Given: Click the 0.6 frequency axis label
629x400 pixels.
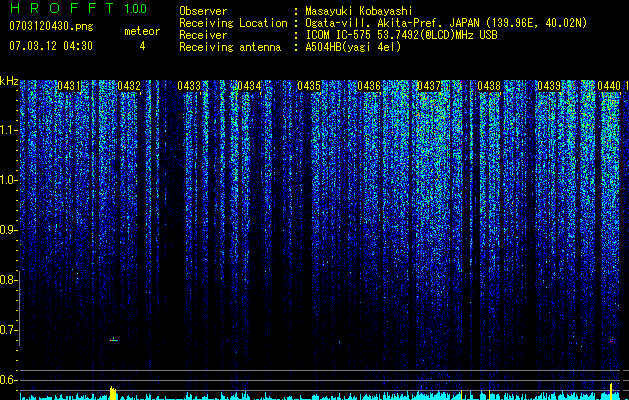Looking at the screenshot, I should pos(8,380).
